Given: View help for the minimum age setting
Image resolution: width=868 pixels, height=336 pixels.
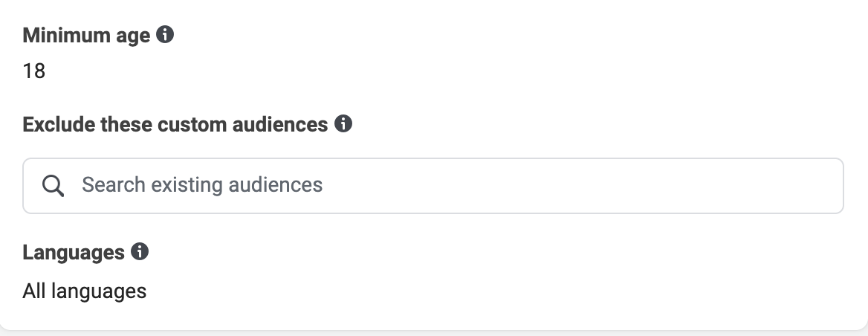Looking at the screenshot, I should pos(165,34).
